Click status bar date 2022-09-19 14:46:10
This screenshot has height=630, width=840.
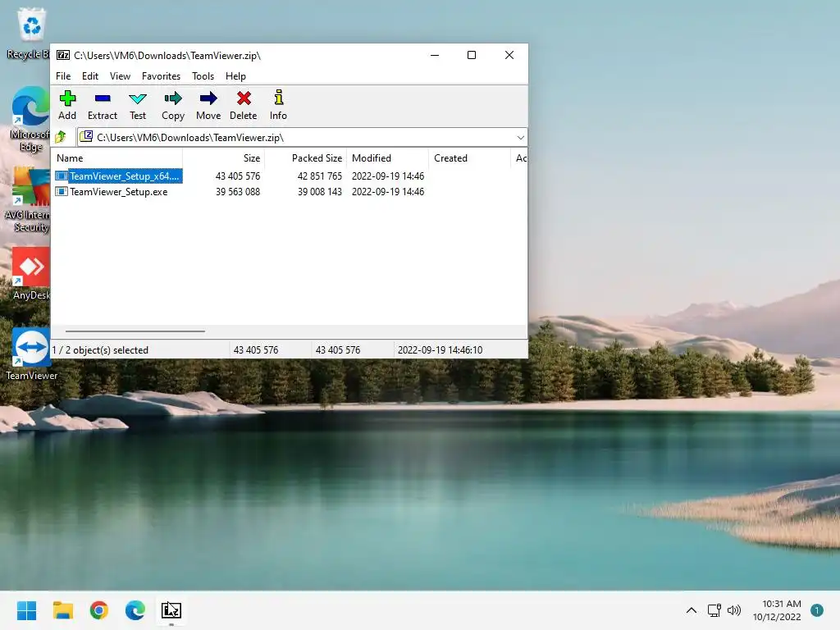(440, 349)
